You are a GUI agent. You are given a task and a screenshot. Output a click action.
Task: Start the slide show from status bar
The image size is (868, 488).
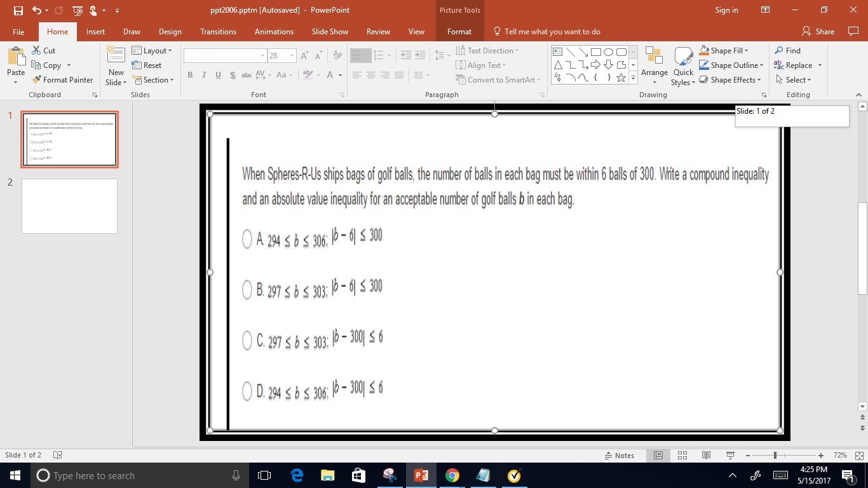click(730, 456)
